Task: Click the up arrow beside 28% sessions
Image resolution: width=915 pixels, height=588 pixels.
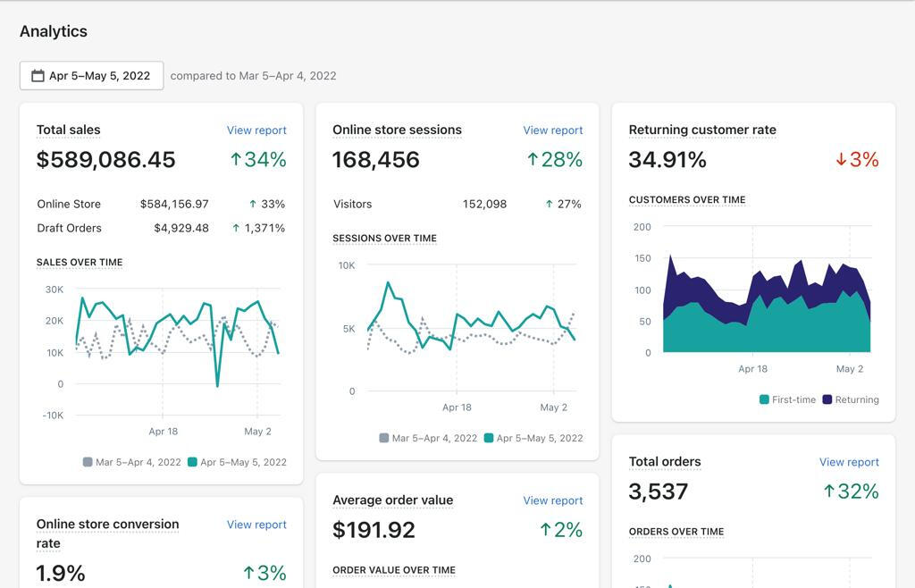Action: [x=533, y=160]
